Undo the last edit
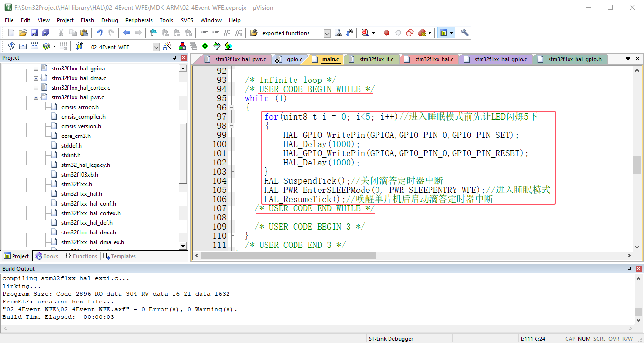Screen dimensions: 644x343 [x=100, y=33]
